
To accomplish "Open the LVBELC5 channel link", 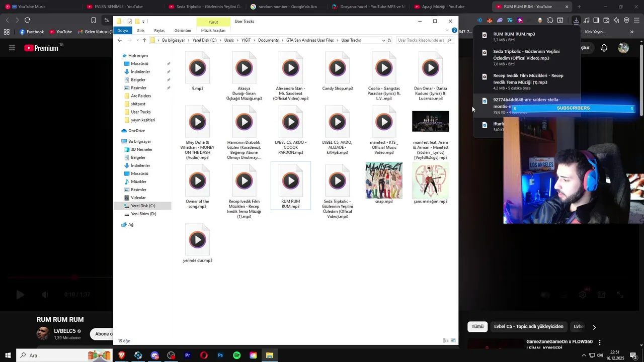I will pos(65,331).
